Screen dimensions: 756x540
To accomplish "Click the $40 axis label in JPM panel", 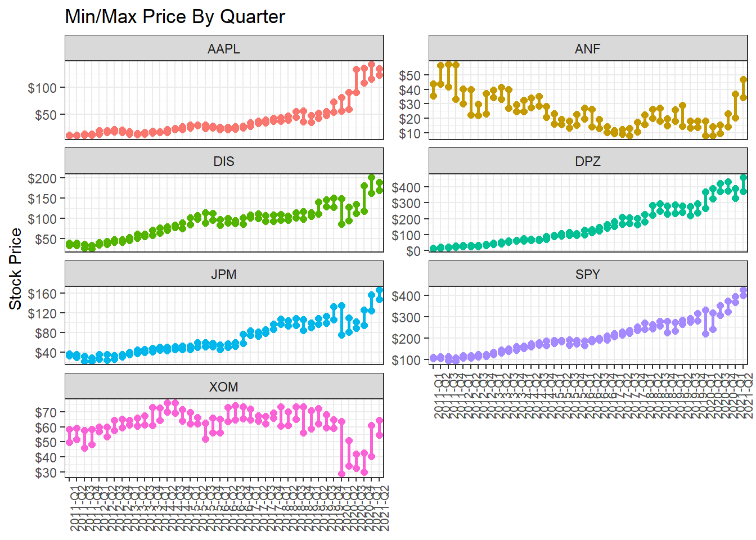I will [x=46, y=353].
